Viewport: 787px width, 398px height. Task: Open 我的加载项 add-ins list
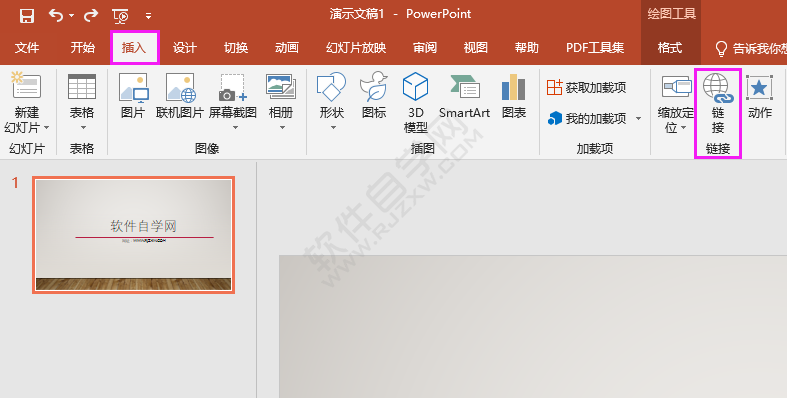coord(587,118)
